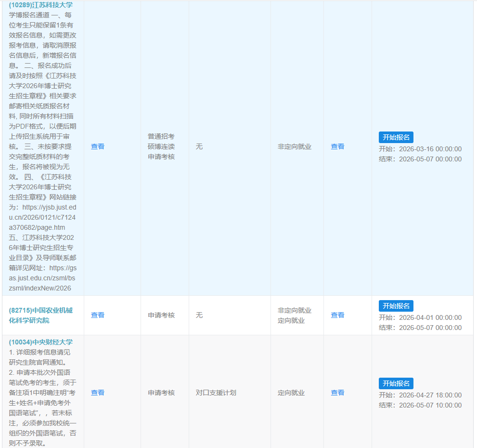This screenshot has width=477, height=448.
Task: Select start time 2026-03-16 00:00:00
Action: coord(430,149)
